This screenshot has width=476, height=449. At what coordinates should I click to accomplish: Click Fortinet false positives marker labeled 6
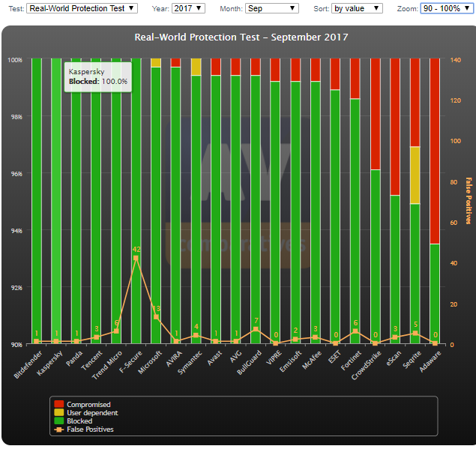[x=355, y=331]
